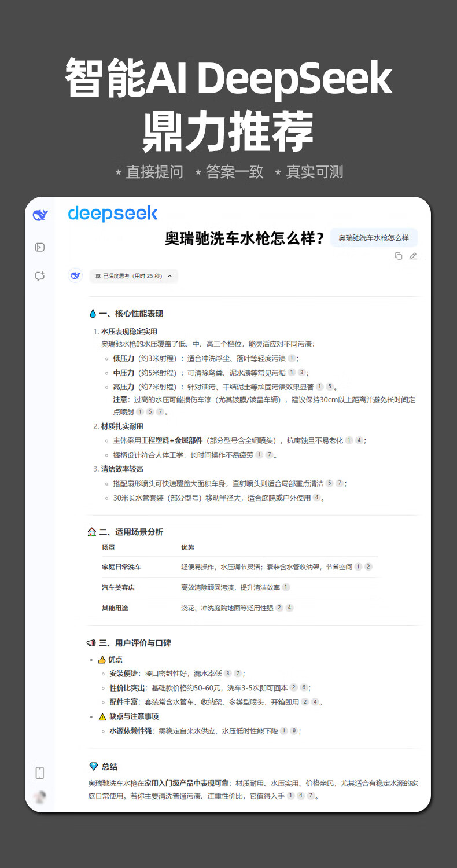This screenshot has width=457, height=868.
Task: Open citation 2 on 配件丰富 line
Action: point(305,702)
